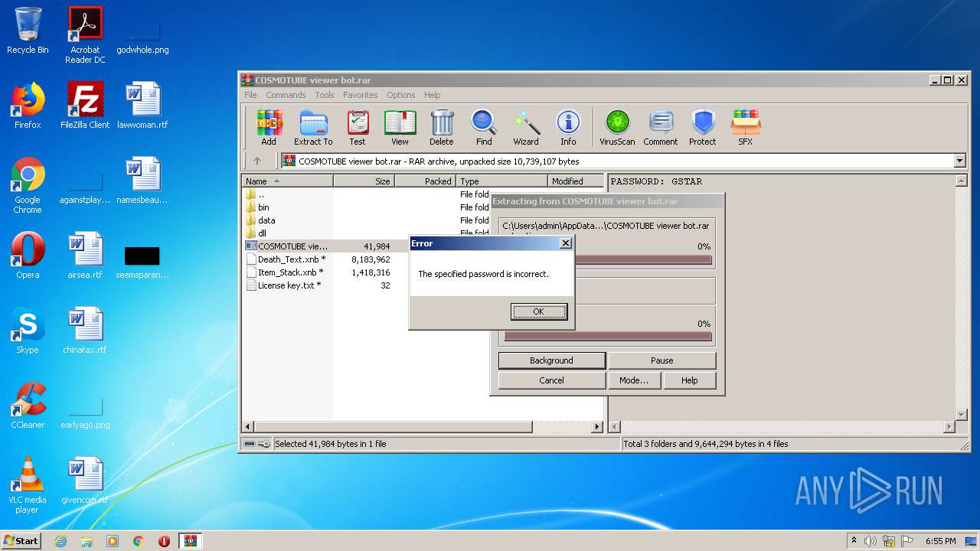This screenshot has height=551, width=980.
Task: Open the Favorites menu
Action: click(x=361, y=95)
